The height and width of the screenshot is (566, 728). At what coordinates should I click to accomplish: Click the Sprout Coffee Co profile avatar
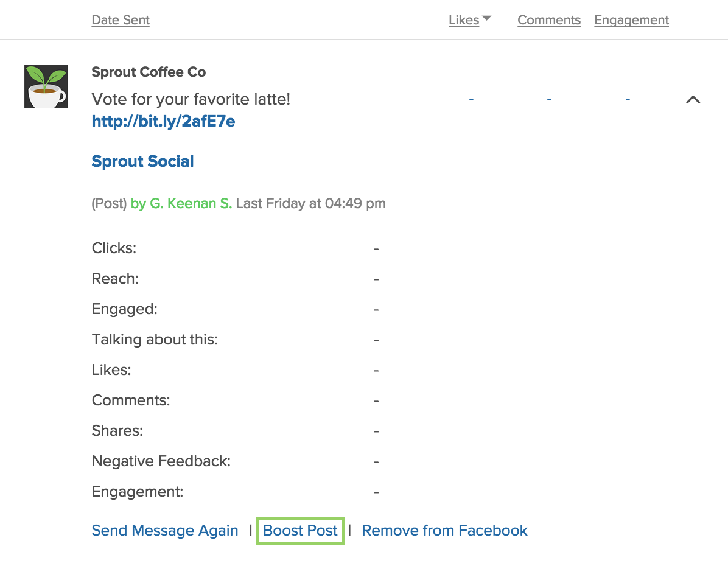pyautogui.click(x=46, y=86)
